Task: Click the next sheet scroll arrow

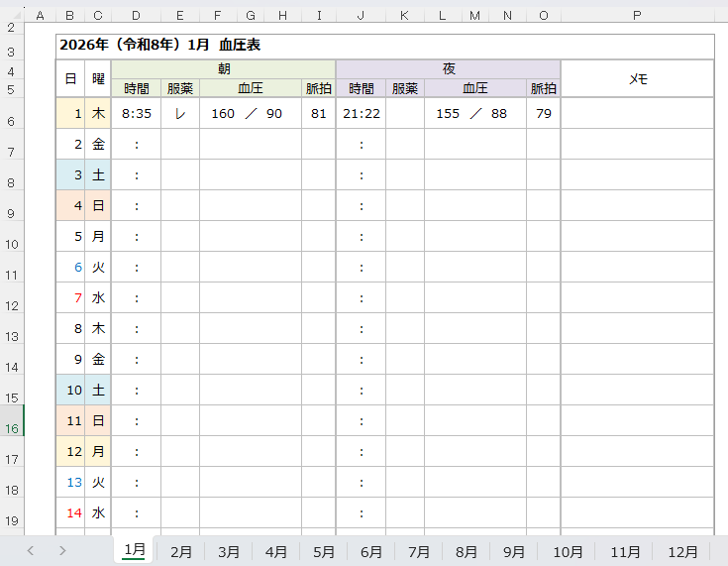Action: pyautogui.click(x=62, y=551)
